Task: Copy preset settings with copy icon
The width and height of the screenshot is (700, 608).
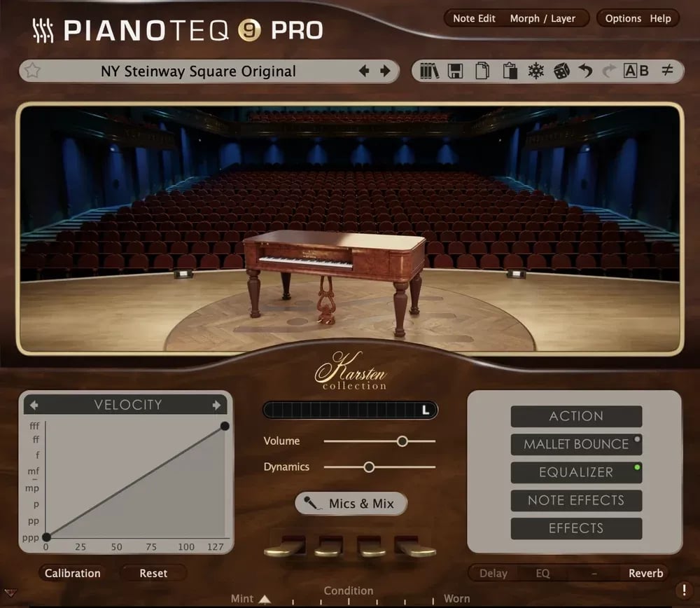Action: pos(482,71)
